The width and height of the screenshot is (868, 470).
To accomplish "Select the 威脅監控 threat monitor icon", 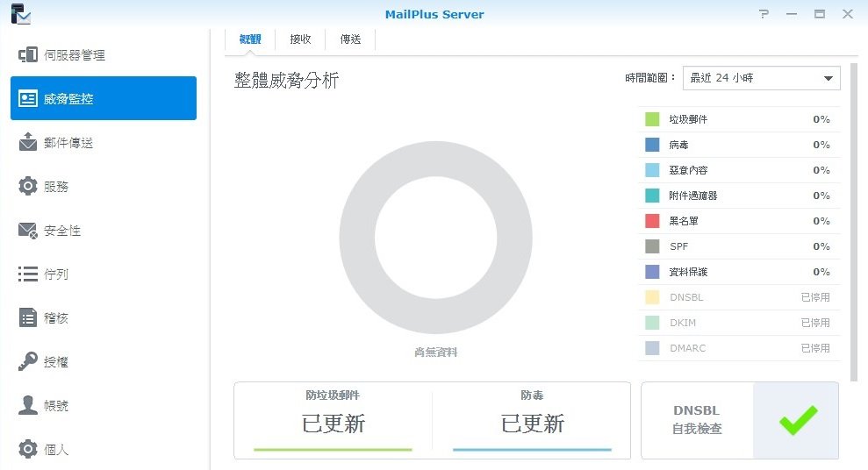I will (28, 98).
